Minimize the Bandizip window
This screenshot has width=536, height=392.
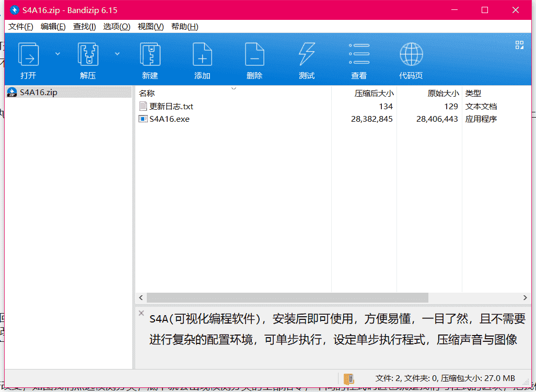pos(455,10)
